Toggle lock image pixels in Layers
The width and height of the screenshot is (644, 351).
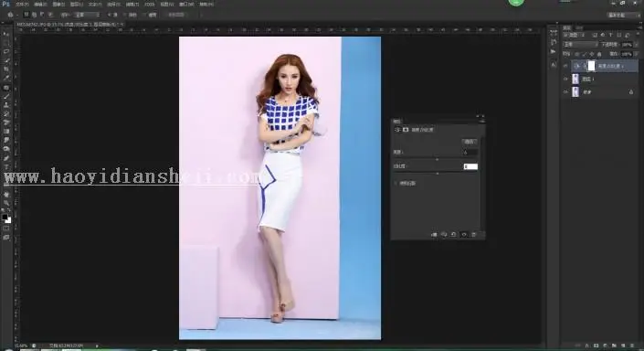tap(585, 54)
